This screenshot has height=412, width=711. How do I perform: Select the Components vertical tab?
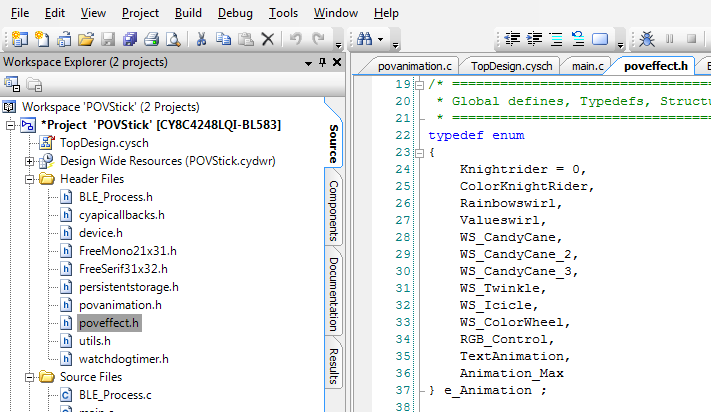(334, 211)
